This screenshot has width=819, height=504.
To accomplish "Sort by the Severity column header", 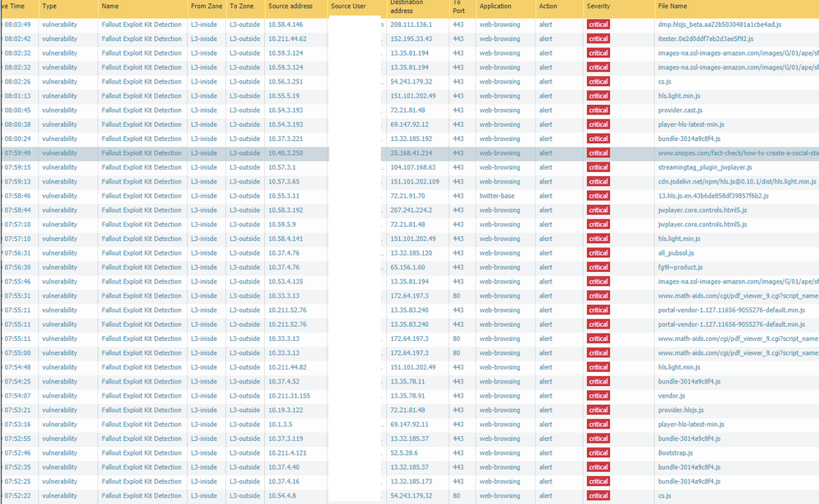I will coord(598,7).
